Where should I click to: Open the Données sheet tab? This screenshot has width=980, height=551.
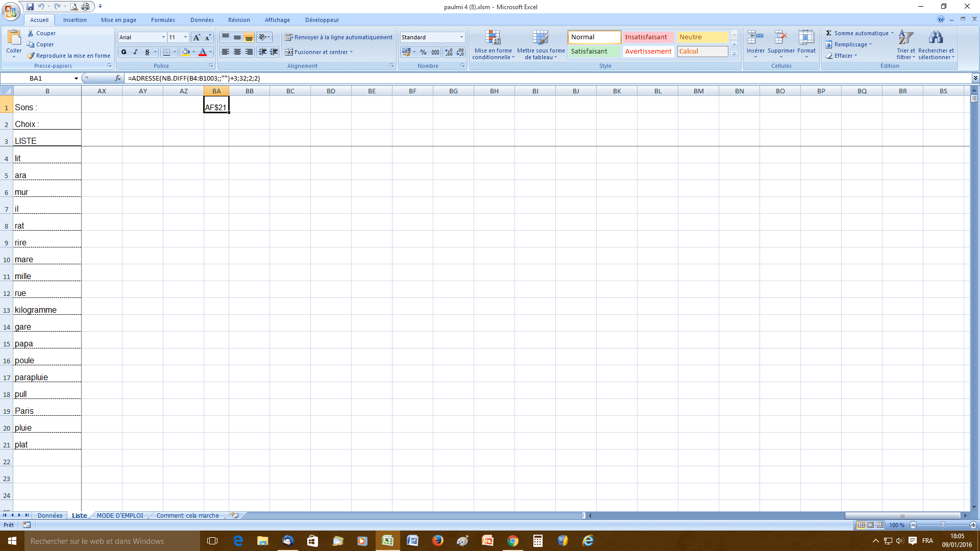click(50, 515)
